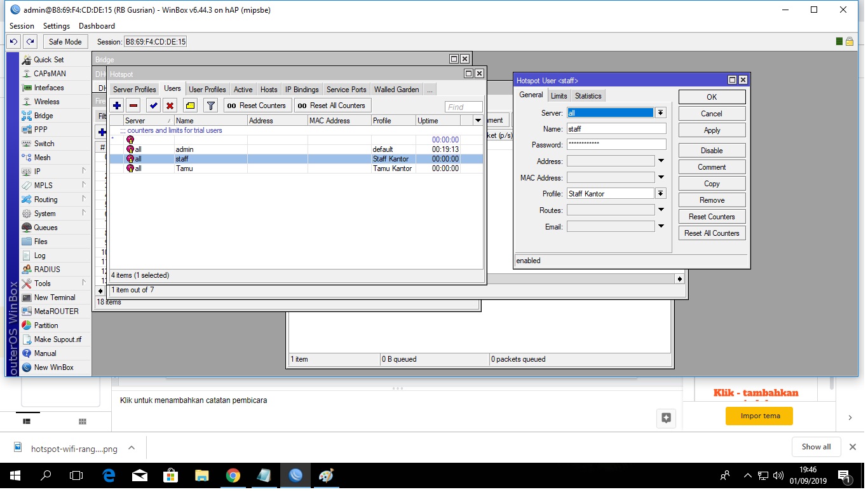Screen dimensions: 868x492
Task: Switch to the Limits tab in Hotspot User
Action: (559, 96)
